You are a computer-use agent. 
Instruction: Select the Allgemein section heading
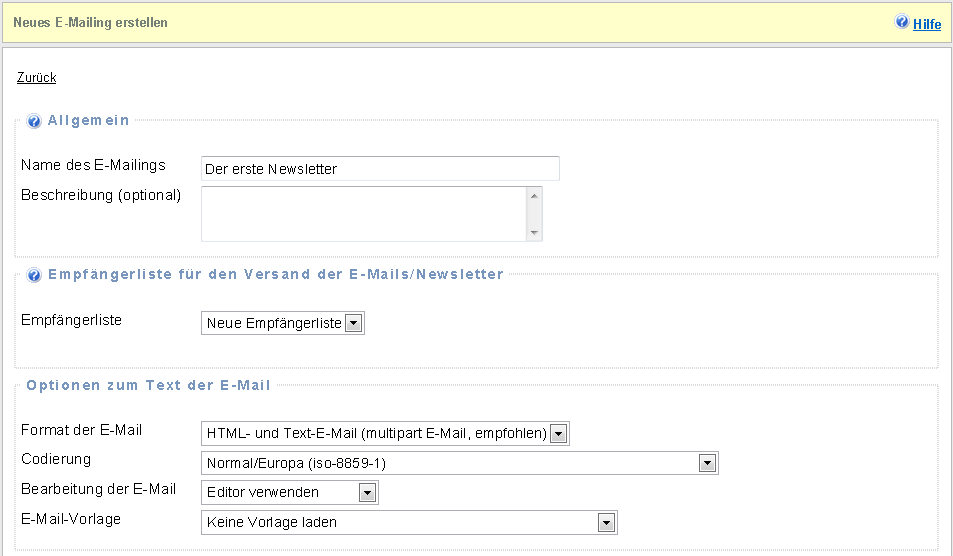(88, 120)
